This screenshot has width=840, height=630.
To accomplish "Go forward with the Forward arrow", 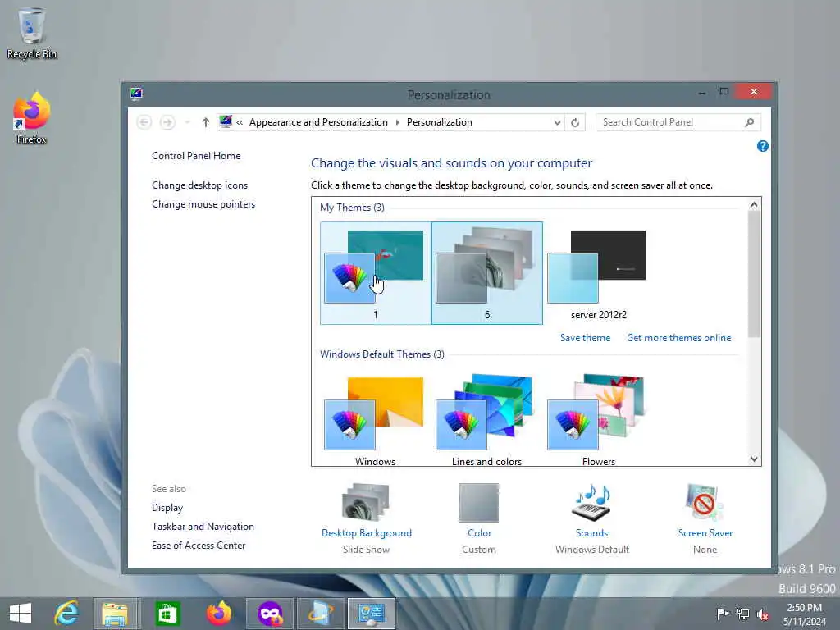I will [x=167, y=122].
